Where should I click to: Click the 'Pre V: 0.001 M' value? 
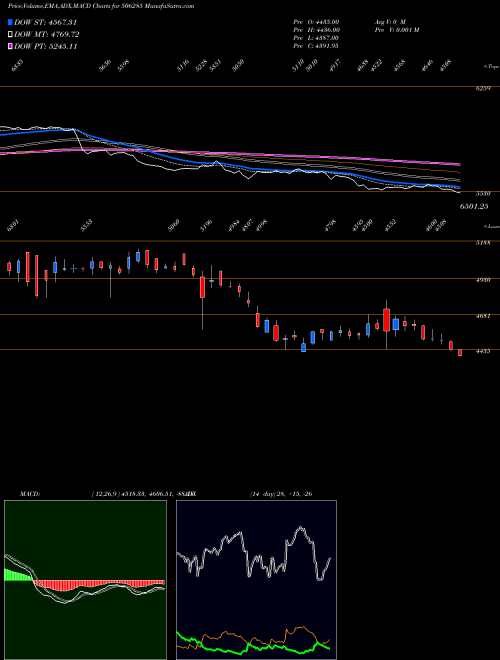pos(396,30)
